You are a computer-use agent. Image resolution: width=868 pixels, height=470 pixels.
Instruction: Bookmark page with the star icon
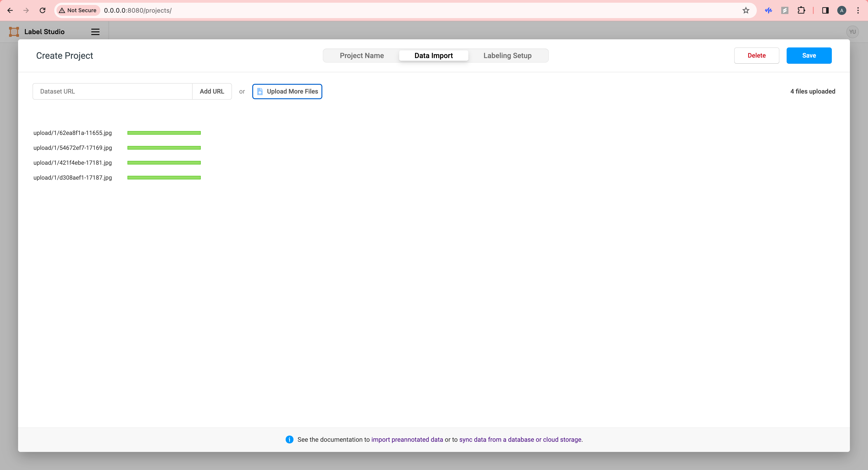click(746, 10)
